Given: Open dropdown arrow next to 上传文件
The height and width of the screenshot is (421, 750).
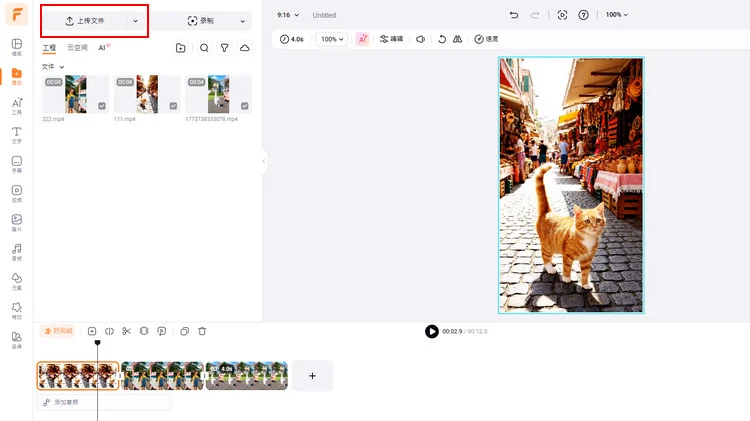Looking at the screenshot, I should (136, 21).
